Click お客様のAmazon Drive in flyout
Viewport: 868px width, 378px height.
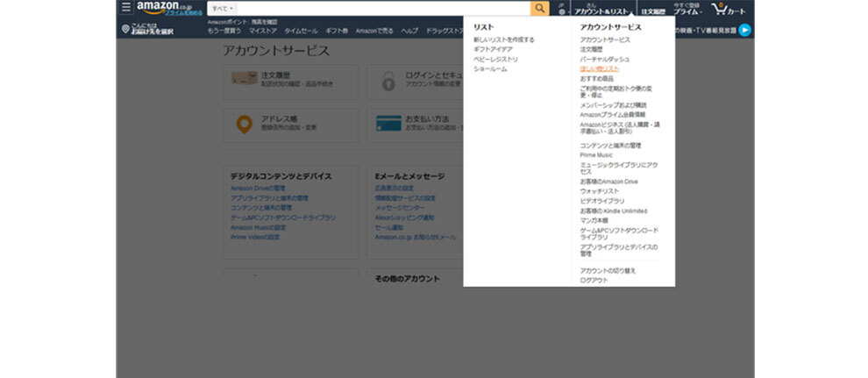coord(608,182)
